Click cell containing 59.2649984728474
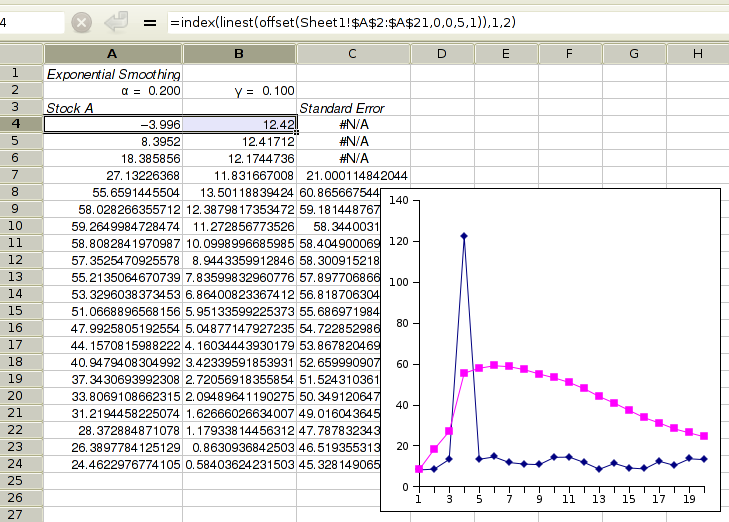The image size is (729, 522). pos(113,226)
